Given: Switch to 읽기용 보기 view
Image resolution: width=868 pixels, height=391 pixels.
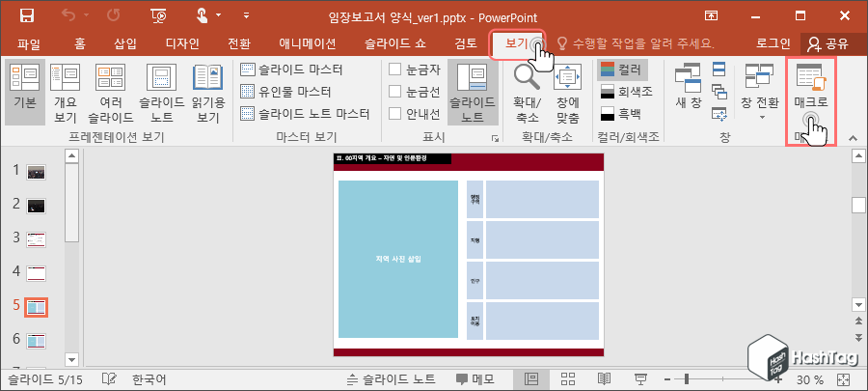Looking at the screenshot, I should pos(207,92).
